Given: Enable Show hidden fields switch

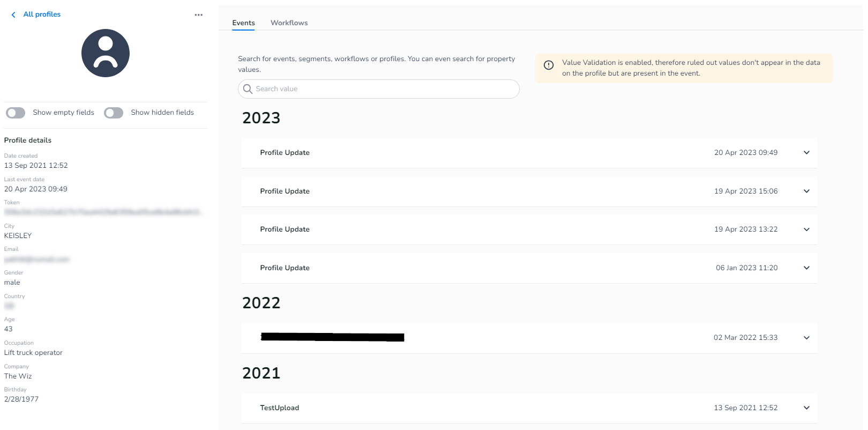Looking at the screenshot, I should (114, 113).
